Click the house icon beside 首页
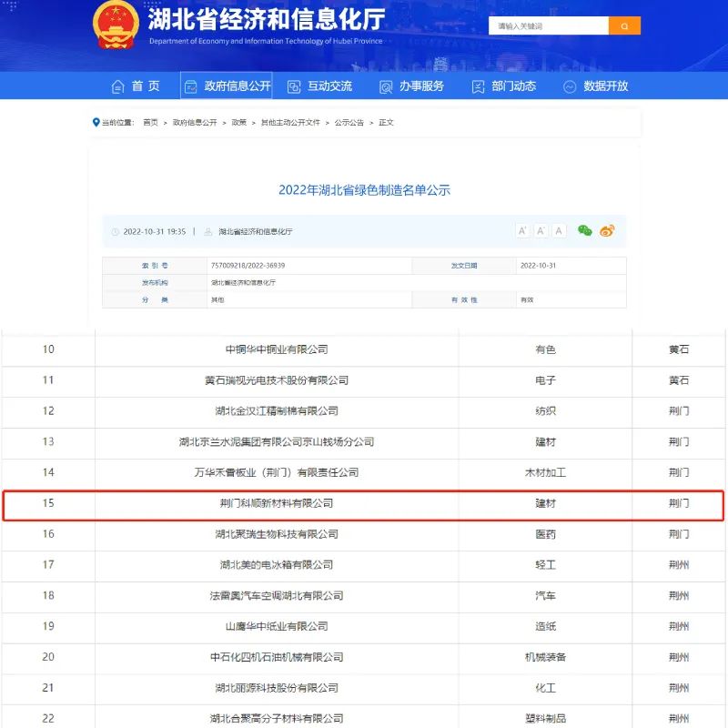Screen dimensions: 728x728 point(118,86)
